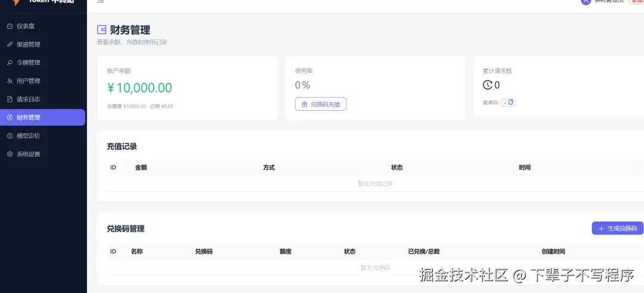Click the 已兑换/总数 column header
This screenshot has width=644, height=293.
point(424,251)
